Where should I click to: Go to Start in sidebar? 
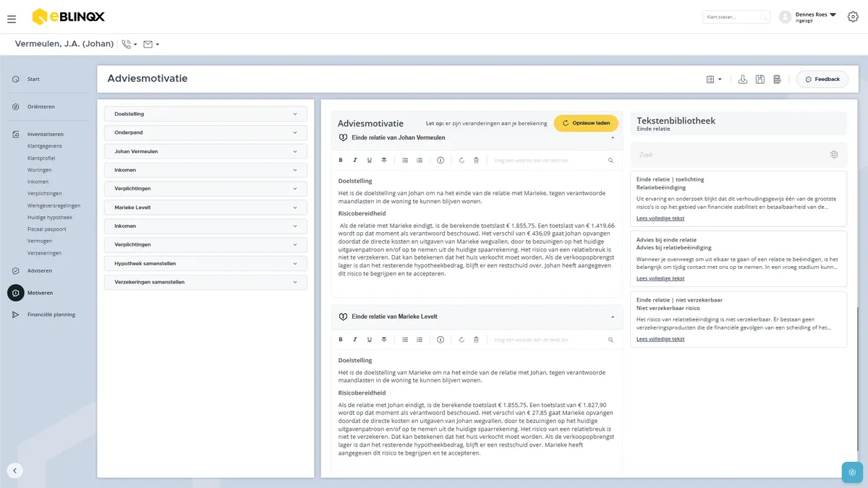click(33, 79)
